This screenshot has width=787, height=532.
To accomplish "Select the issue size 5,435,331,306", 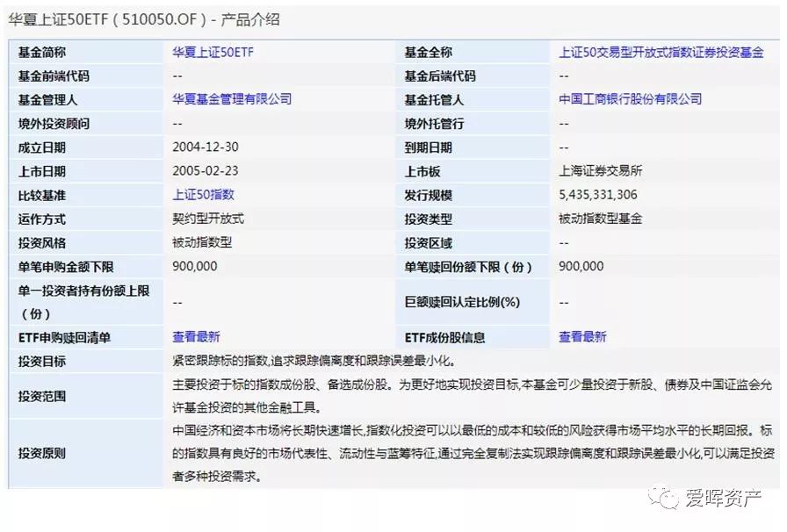I will coord(598,195).
